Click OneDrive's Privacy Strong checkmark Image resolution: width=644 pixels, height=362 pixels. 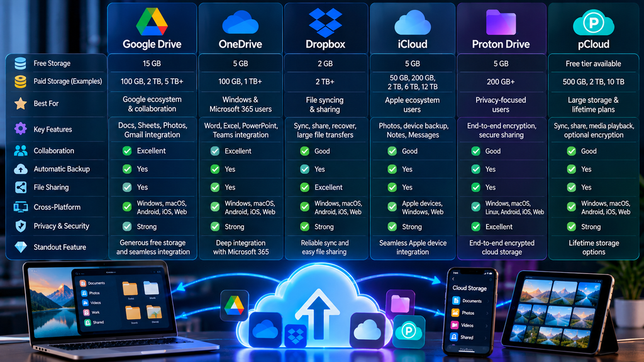215,226
